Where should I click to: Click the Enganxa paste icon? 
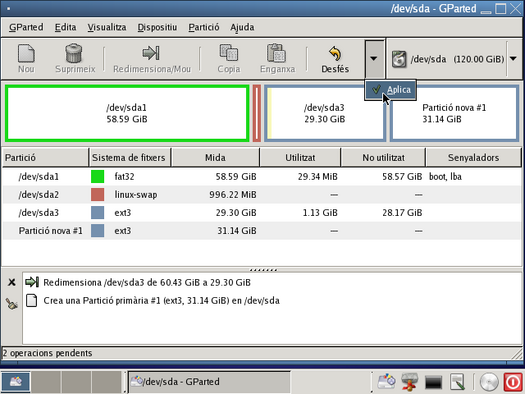tap(277, 53)
